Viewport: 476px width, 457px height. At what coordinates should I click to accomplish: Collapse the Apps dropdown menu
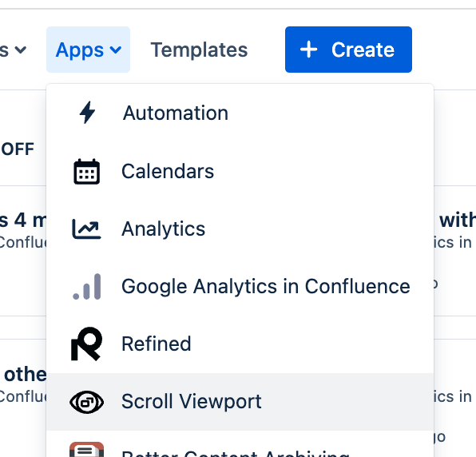(x=88, y=50)
